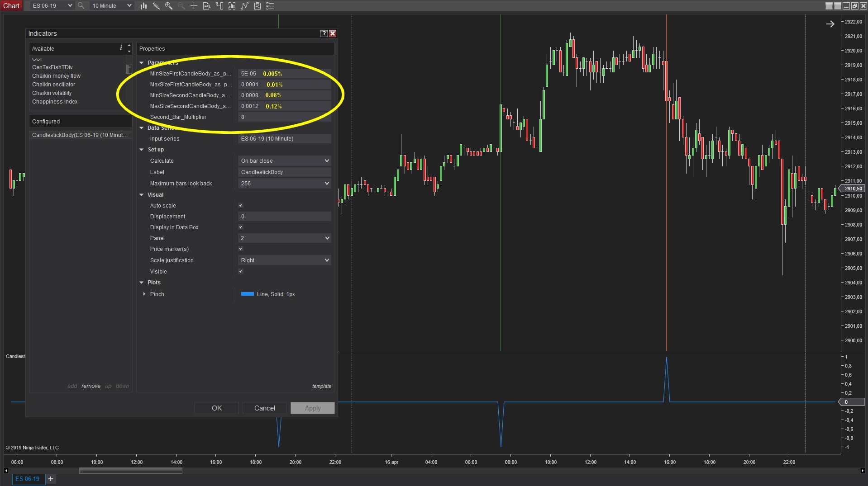This screenshot has height=486, width=868.
Task: Click the zoom in magnifier icon
Action: [x=169, y=6]
